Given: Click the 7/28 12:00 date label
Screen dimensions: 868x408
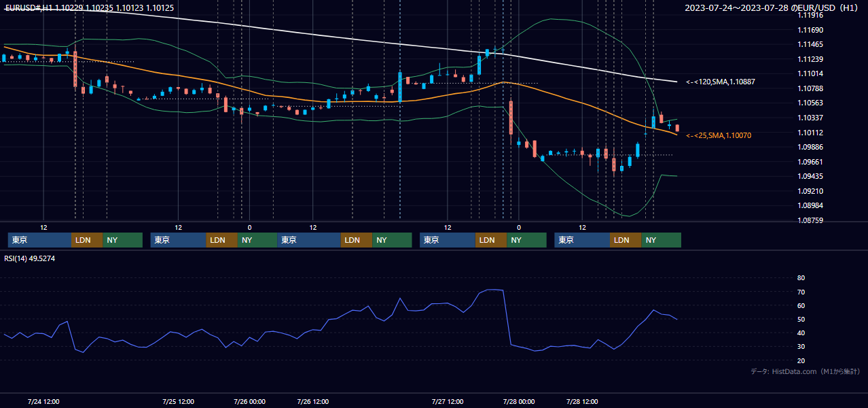Looking at the screenshot, I should coord(582,401).
